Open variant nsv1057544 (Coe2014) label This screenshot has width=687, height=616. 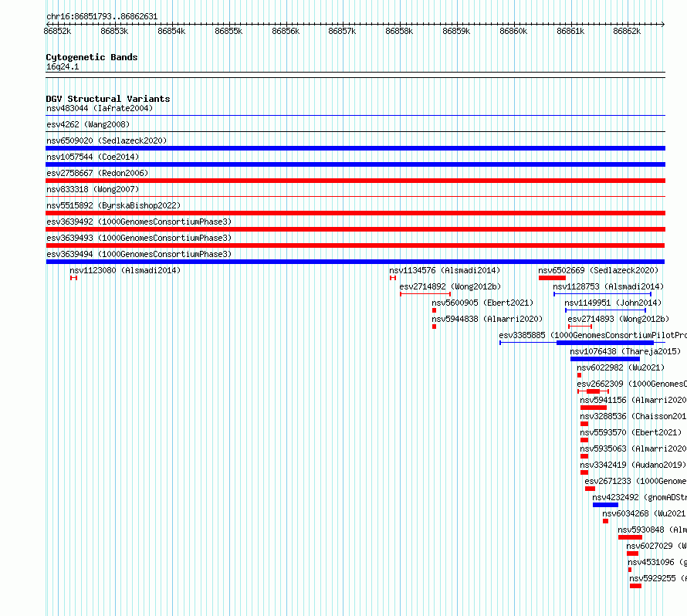93,157
